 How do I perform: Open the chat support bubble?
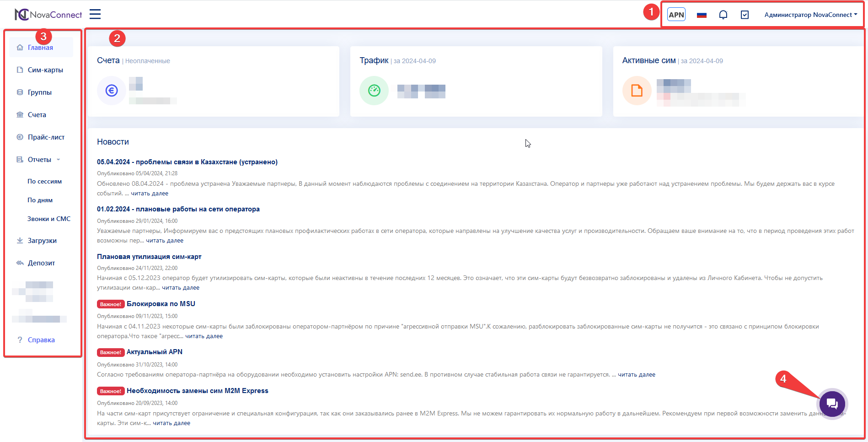pyautogui.click(x=832, y=404)
